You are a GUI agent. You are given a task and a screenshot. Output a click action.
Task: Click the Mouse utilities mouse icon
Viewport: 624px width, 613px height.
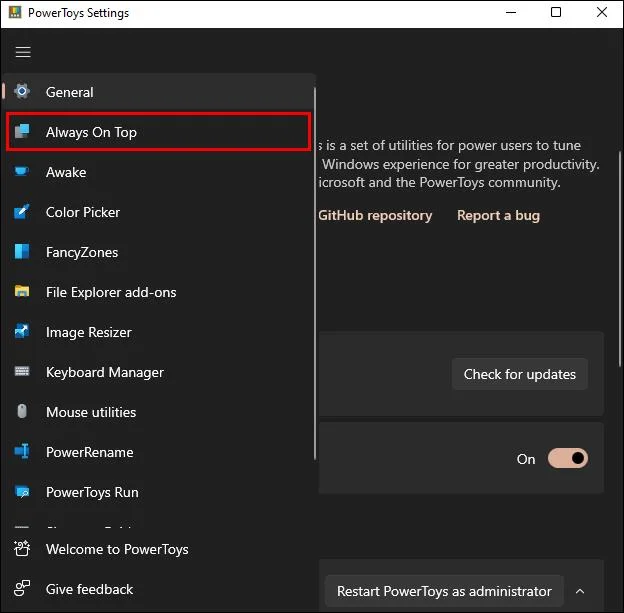point(22,411)
